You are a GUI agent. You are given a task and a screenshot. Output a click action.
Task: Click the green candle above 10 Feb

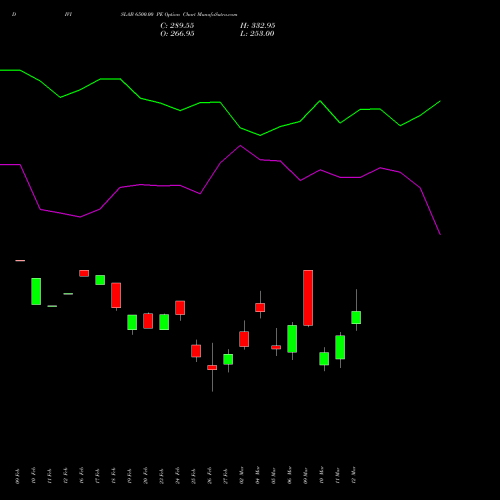pos(36,291)
